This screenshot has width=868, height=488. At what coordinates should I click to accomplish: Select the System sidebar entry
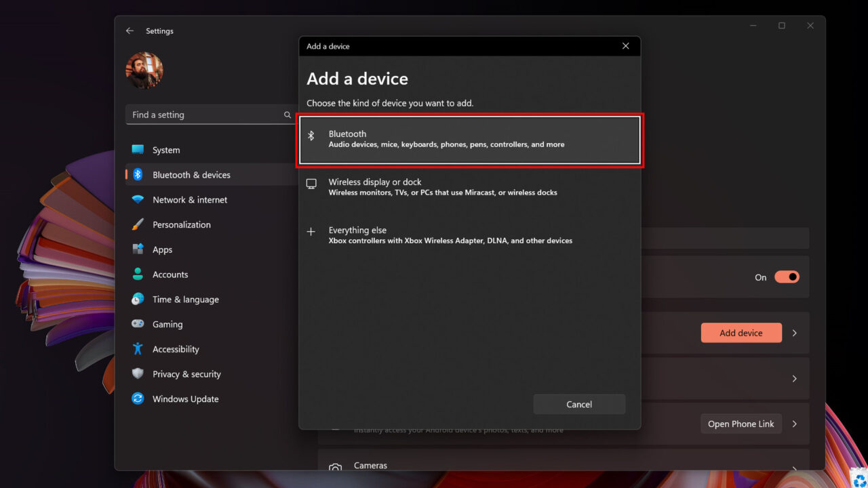[167, 150]
